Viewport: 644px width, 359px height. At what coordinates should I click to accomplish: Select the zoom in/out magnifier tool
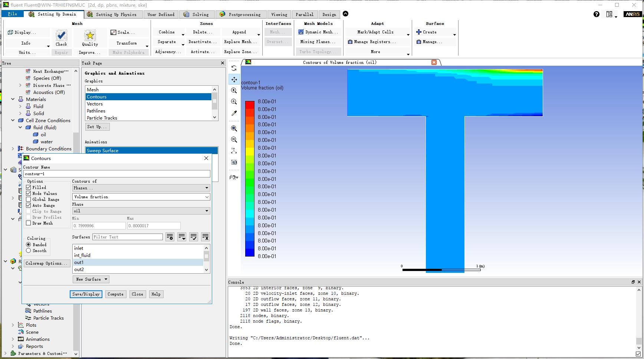pyautogui.click(x=234, y=91)
